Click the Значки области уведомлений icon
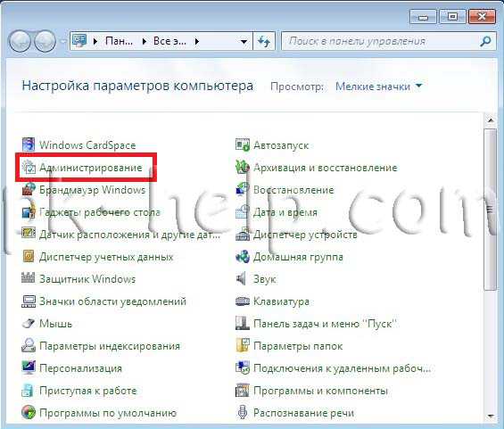This screenshot has width=504, height=429. pyautogui.click(x=29, y=301)
